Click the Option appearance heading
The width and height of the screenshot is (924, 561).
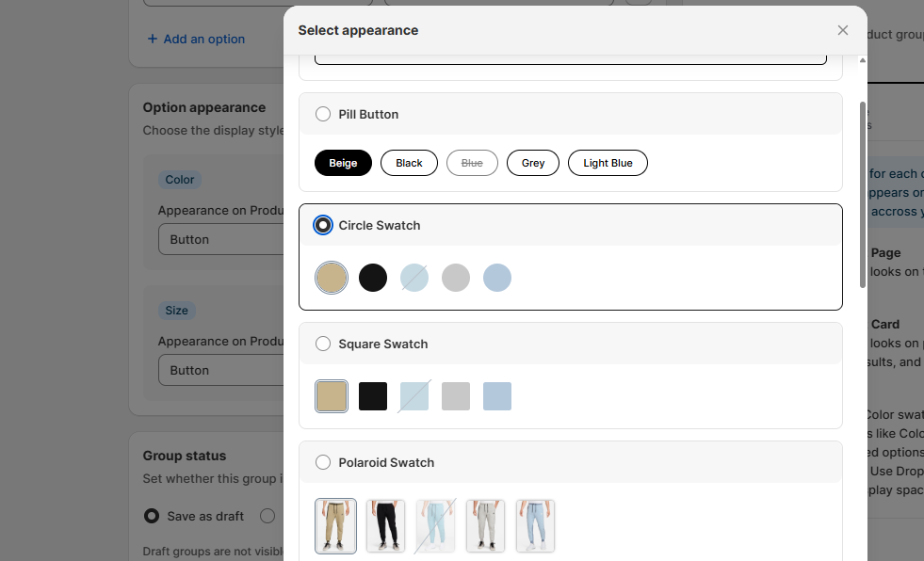point(203,107)
